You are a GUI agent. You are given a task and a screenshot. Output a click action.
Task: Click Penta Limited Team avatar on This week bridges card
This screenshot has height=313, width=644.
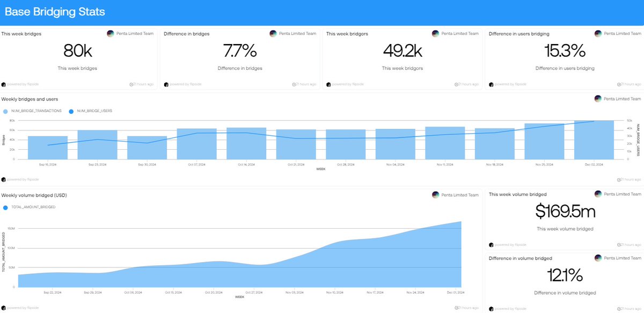click(111, 33)
